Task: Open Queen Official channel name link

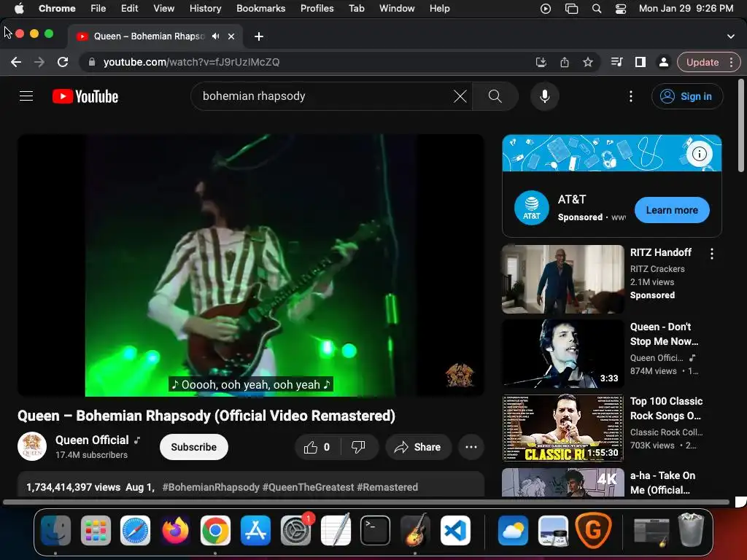Action: point(92,440)
